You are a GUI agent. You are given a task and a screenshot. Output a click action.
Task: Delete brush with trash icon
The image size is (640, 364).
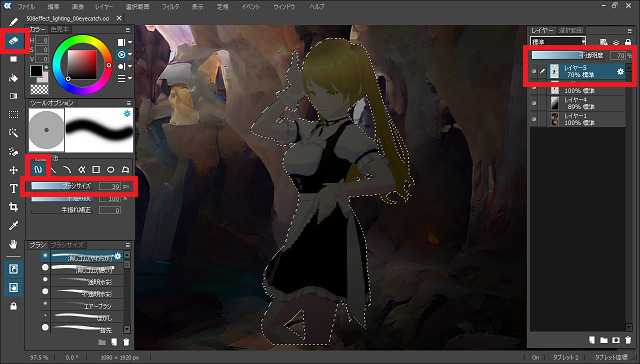[x=126, y=342]
